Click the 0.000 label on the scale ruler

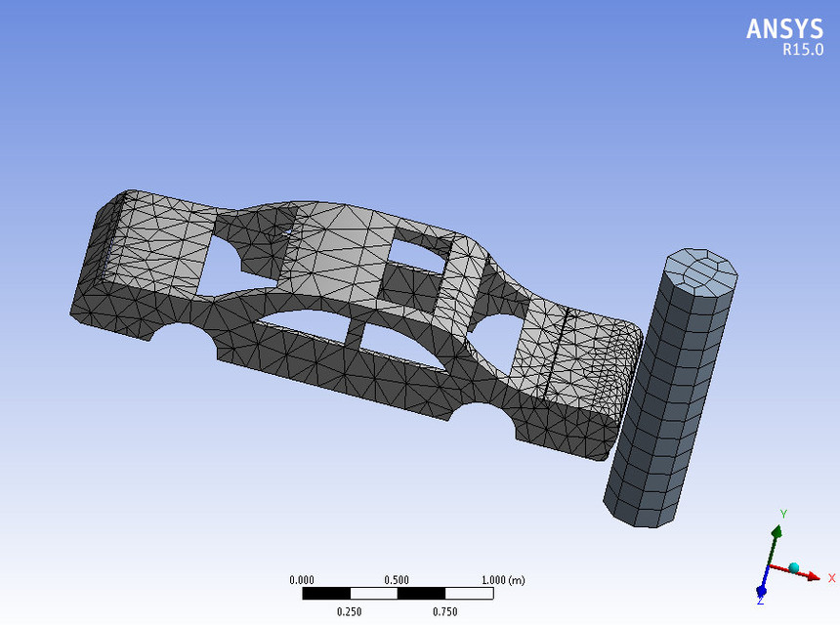point(302,579)
